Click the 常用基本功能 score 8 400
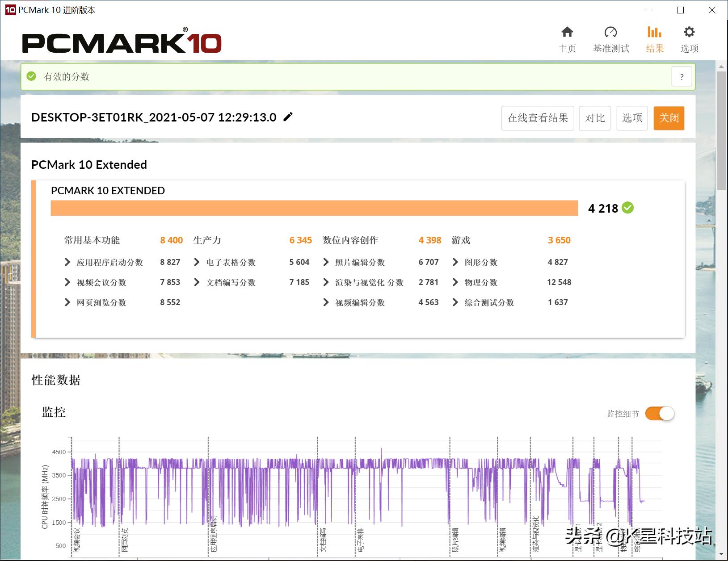This screenshot has width=728, height=561. [x=172, y=240]
